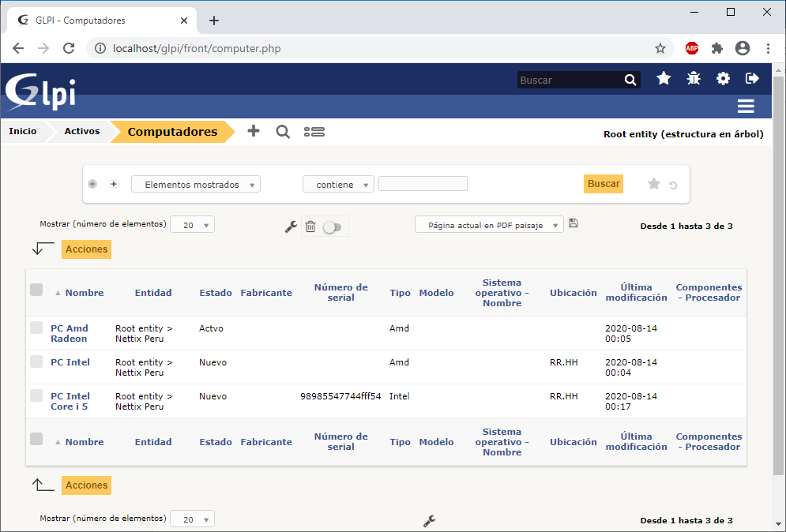Open the contiene criteria dropdown

click(x=338, y=185)
